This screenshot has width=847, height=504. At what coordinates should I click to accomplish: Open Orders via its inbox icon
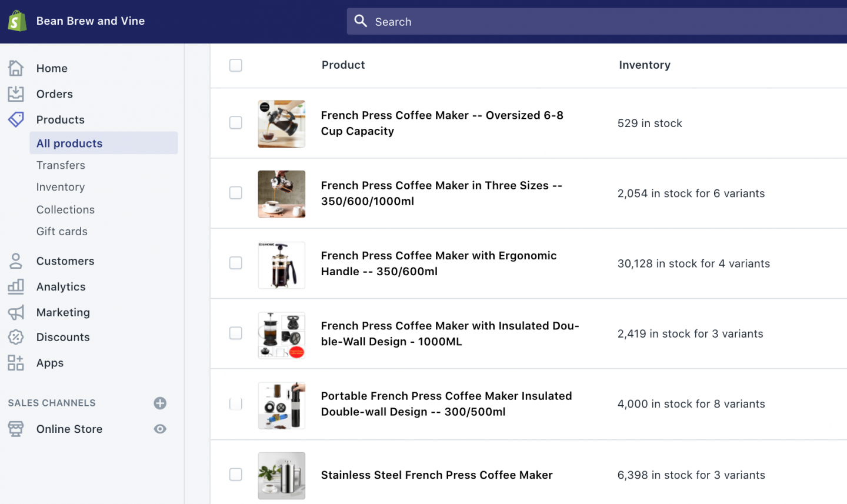tap(16, 94)
